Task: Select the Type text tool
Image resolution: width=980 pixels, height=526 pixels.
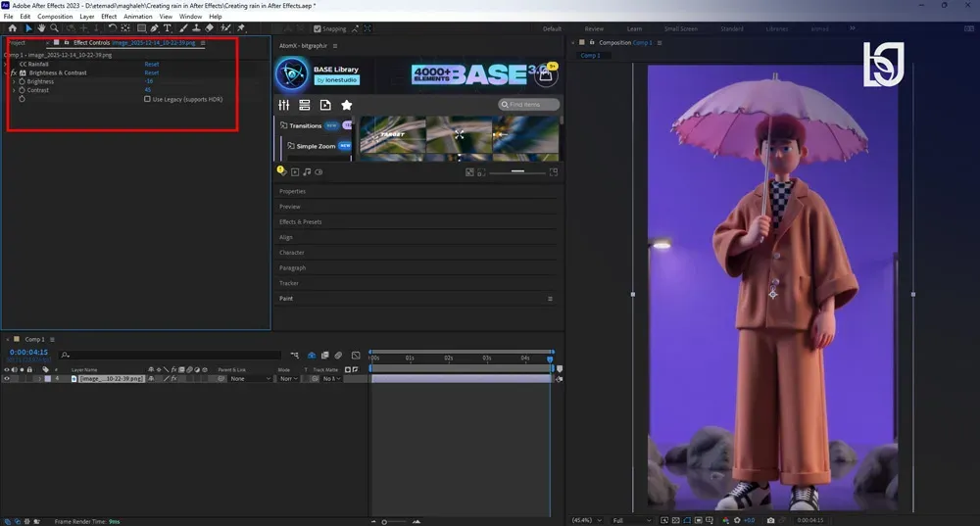Action: [x=168, y=28]
